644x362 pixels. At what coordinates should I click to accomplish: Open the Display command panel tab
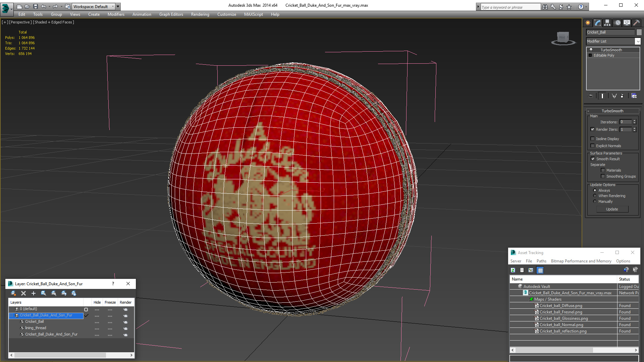click(627, 23)
